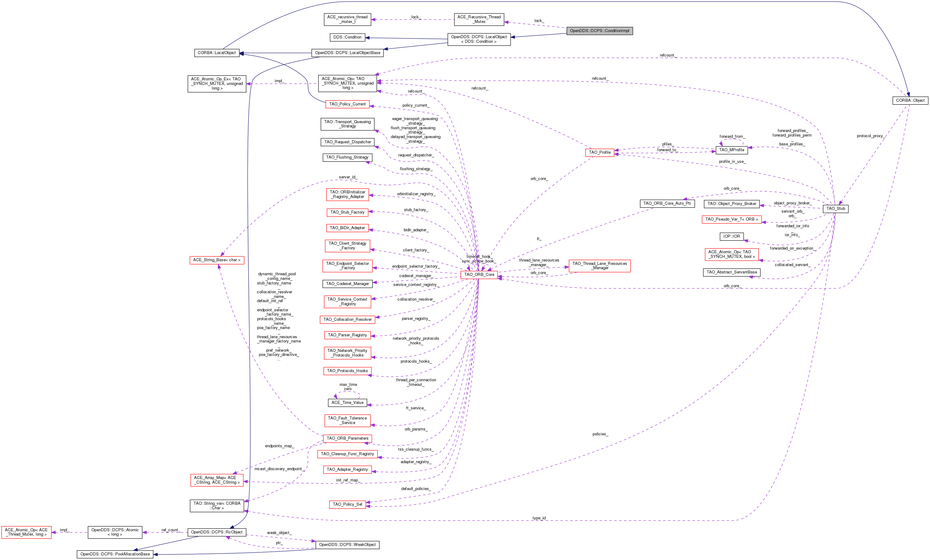Viewport: 930px width, 560px height.
Task: Click the ACE_String_Base< char > node
Action: click(x=217, y=260)
